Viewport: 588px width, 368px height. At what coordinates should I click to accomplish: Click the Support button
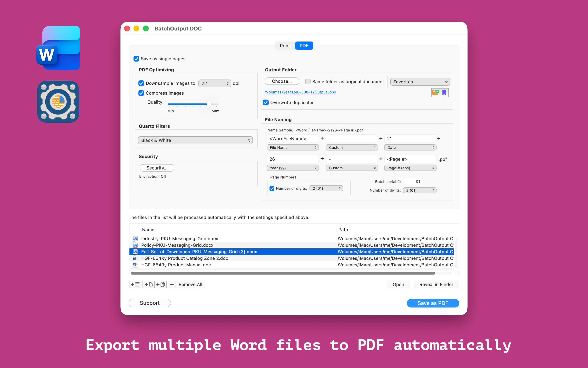point(150,303)
